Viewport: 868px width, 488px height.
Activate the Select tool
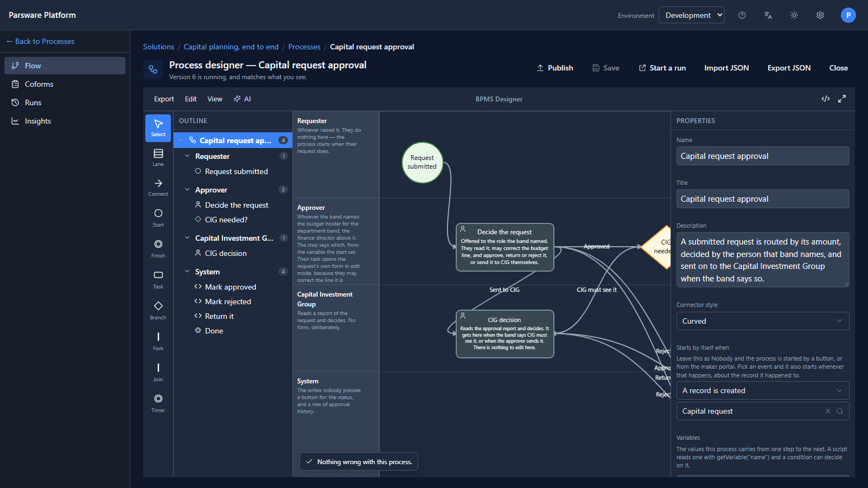158,128
